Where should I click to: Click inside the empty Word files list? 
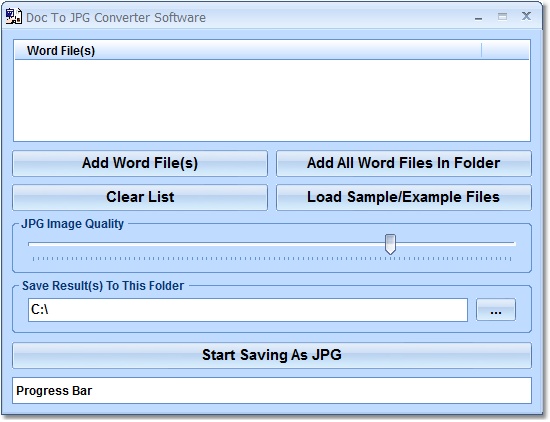[x=272, y=100]
